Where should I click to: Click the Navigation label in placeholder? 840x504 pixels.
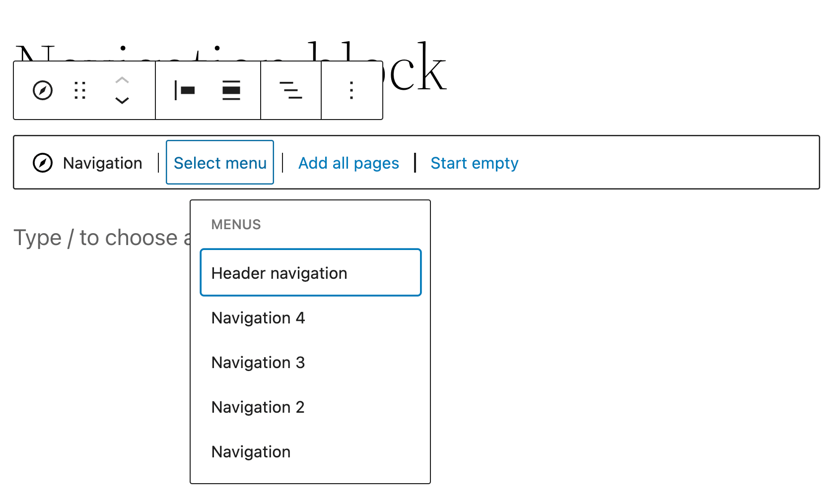click(x=102, y=163)
